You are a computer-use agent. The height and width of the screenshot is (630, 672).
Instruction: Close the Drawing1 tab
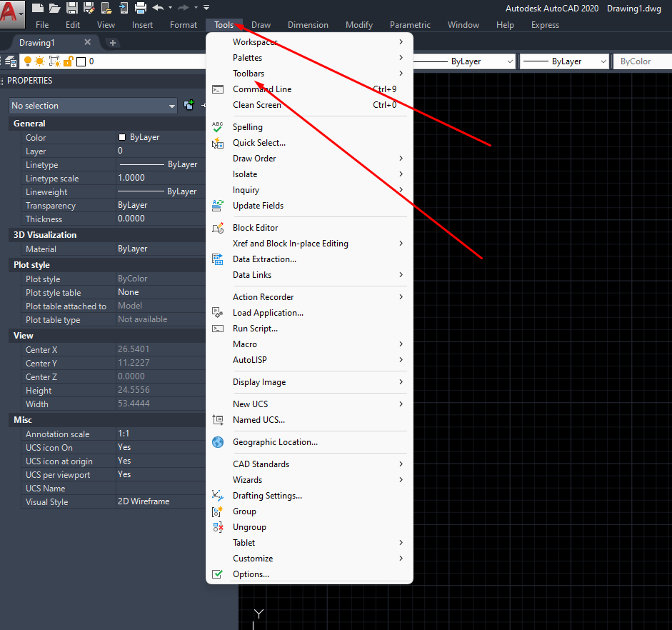[87, 42]
